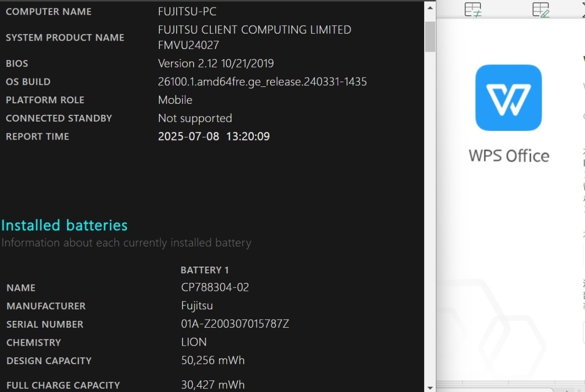Click the "REPORT TIME" label
The image size is (585, 392).
(x=37, y=136)
